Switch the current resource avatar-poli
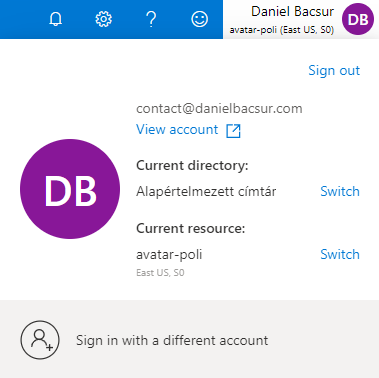 (x=340, y=254)
